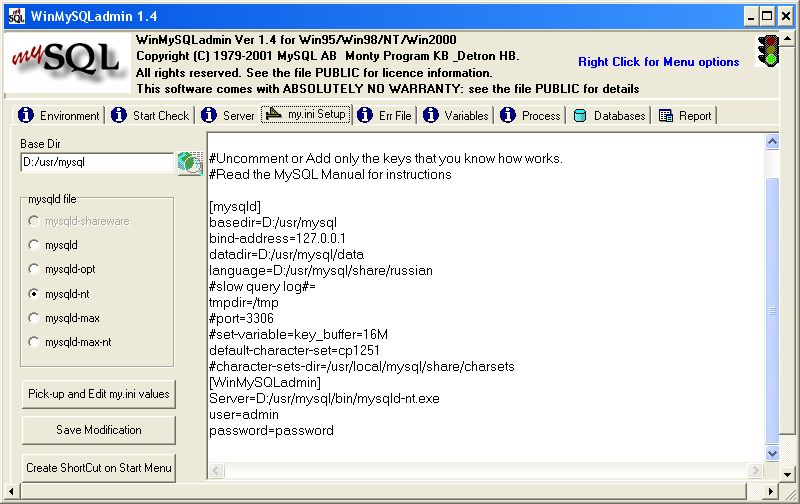This screenshot has height=504, width=800.
Task: Click the password=password line
Action: coord(271,431)
